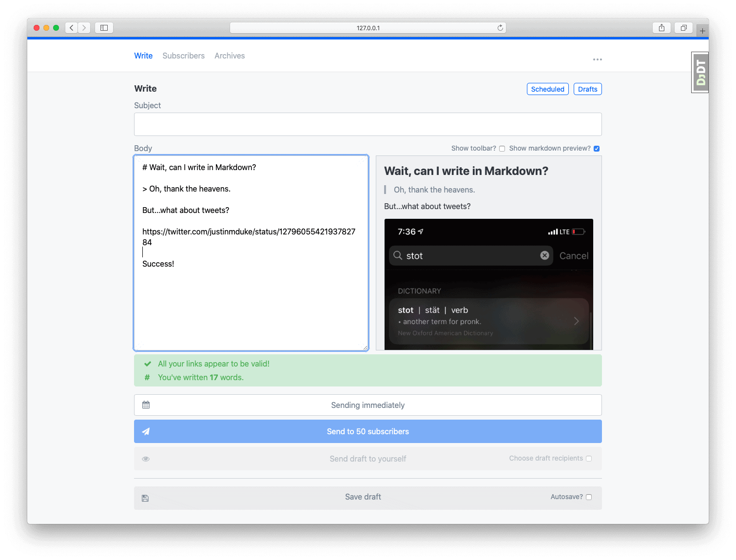Screen dimensions: 736x560
Task: Click the floppy disk save icon
Action: tap(145, 498)
